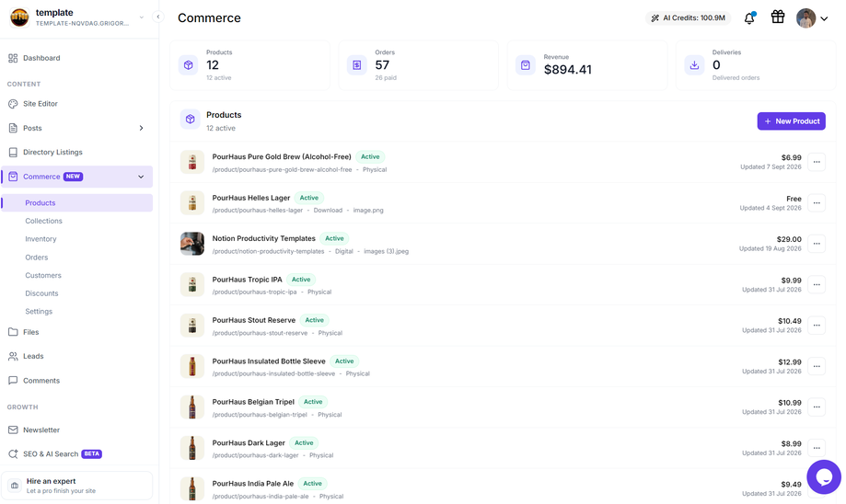Viewport: 846px width, 504px height.
Task: Click the BETA badge beside SEO
Action: (92, 453)
